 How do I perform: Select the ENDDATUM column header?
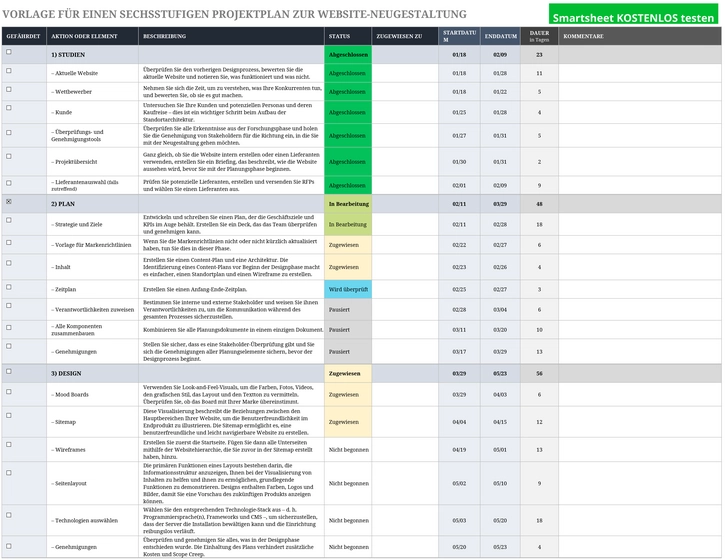click(500, 36)
